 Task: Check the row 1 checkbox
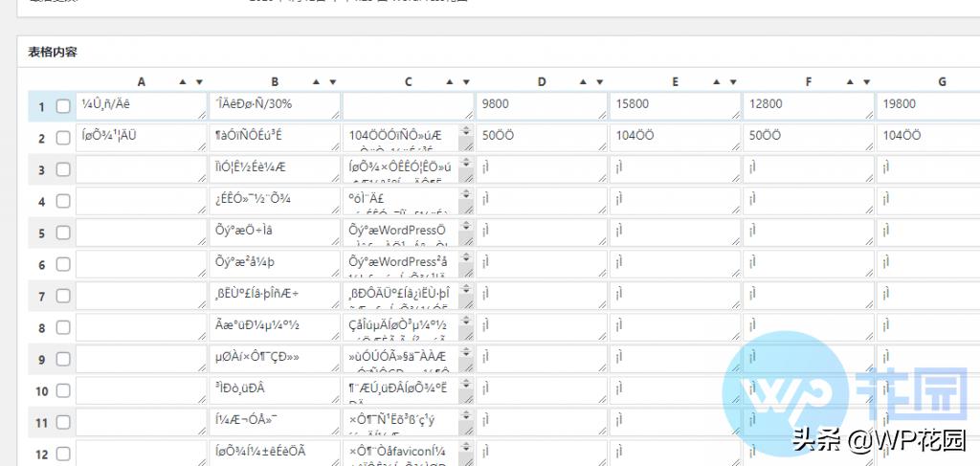pos(63,106)
